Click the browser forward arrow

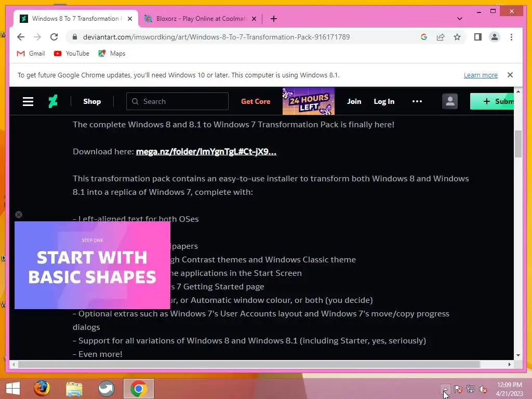point(37,37)
